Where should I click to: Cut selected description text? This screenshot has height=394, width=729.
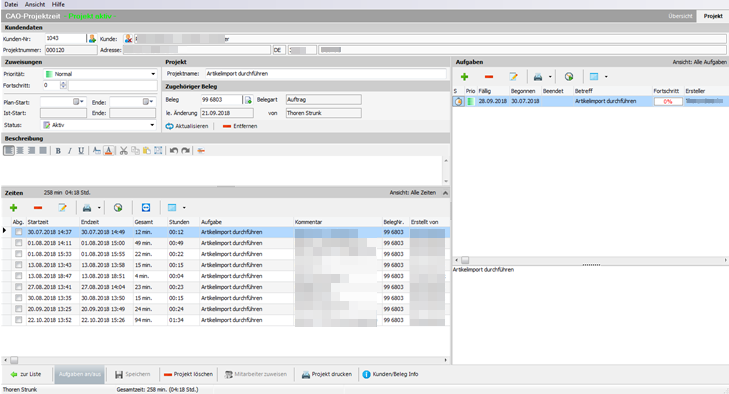pyautogui.click(x=124, y=150)
